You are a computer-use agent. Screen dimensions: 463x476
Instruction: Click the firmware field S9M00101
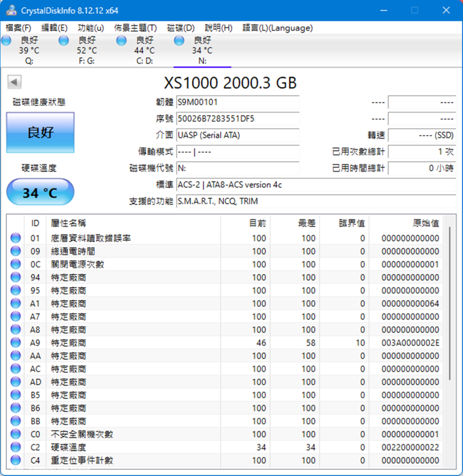[238, 102]
